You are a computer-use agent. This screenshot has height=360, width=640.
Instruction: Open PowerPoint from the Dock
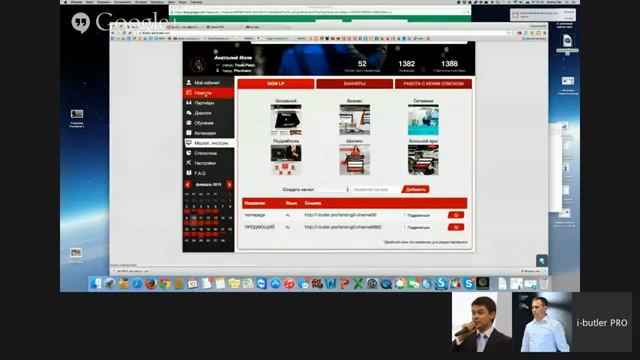click(344, 283)
